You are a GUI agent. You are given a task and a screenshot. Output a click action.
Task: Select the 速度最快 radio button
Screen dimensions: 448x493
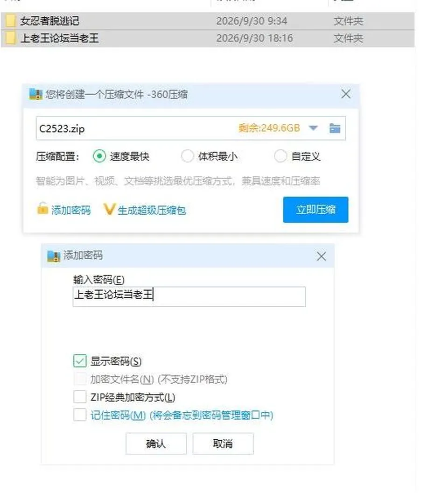click(99, 156)
